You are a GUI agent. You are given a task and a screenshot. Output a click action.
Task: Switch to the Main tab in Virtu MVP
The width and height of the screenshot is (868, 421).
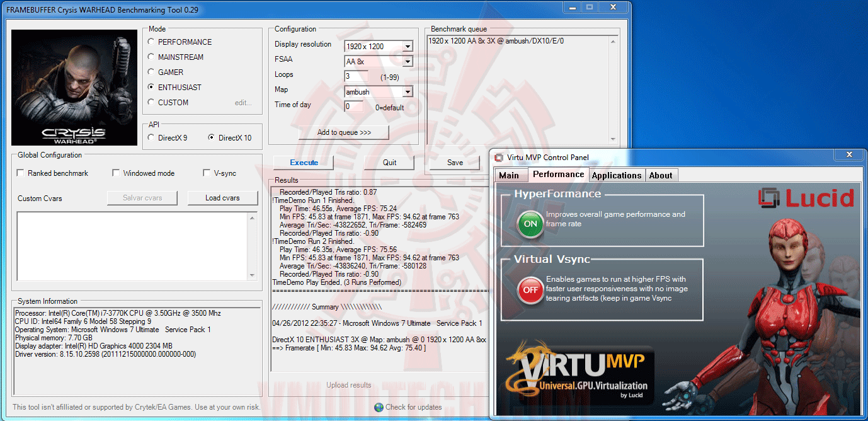509,175
